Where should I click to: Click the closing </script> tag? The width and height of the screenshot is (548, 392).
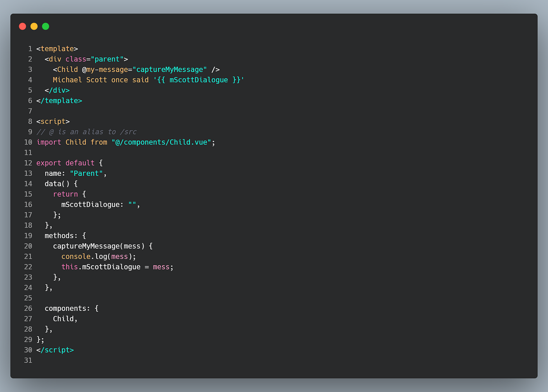click(x=55, y=350)
